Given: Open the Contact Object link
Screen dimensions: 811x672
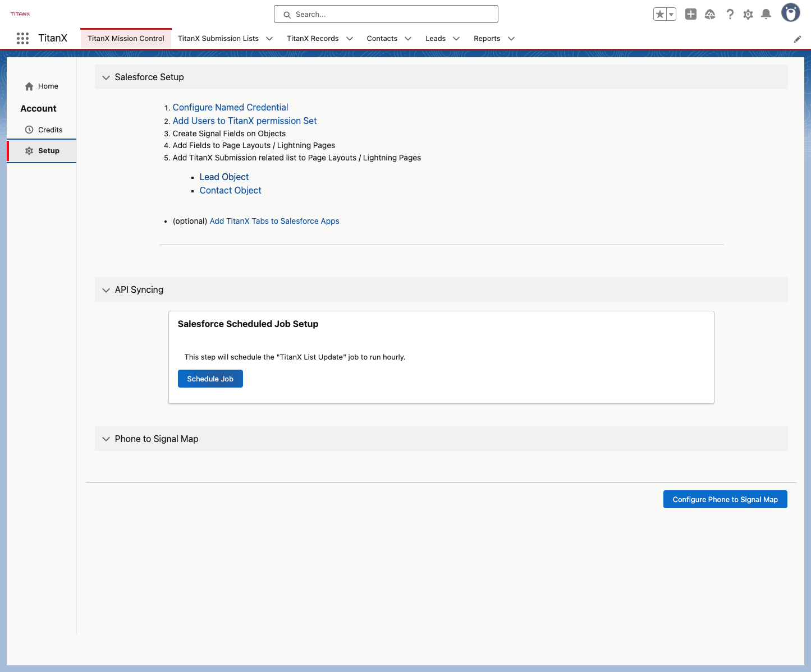Looking at the screenshot, I should click(x=231, y=190).
